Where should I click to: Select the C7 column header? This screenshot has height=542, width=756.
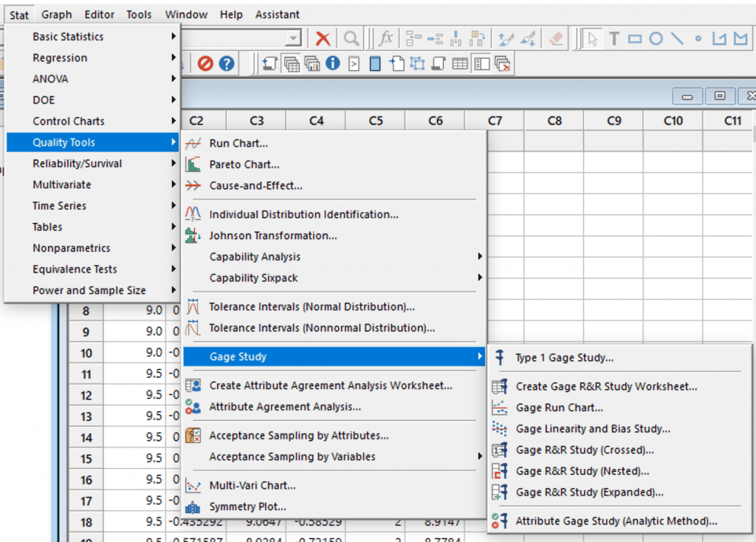495,120
